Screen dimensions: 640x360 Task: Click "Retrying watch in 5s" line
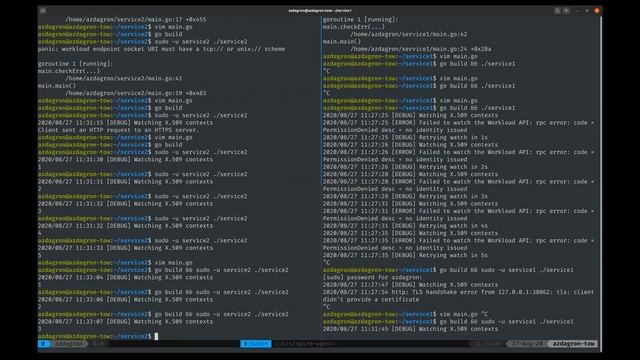pos(405,255)
